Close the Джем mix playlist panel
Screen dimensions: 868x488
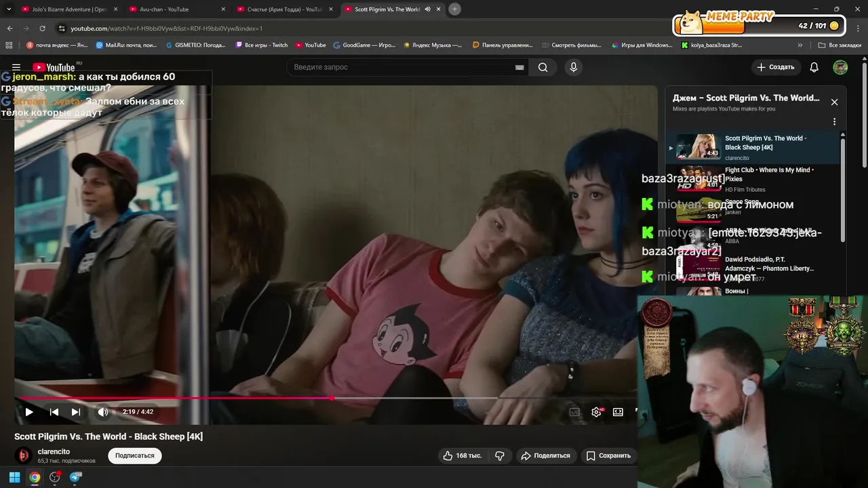pos(834,102)
